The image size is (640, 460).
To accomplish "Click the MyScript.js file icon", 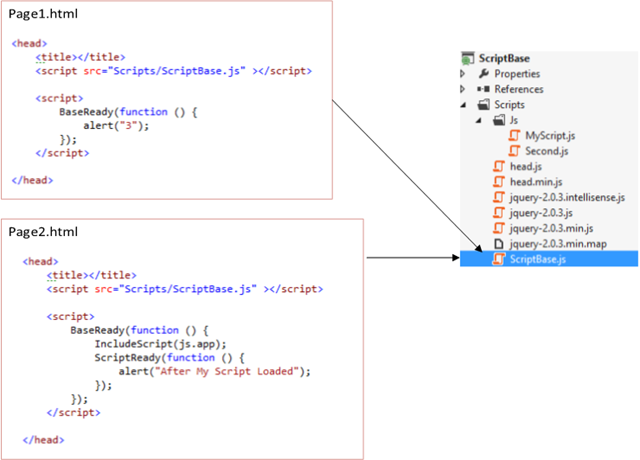I will [514, 136].
